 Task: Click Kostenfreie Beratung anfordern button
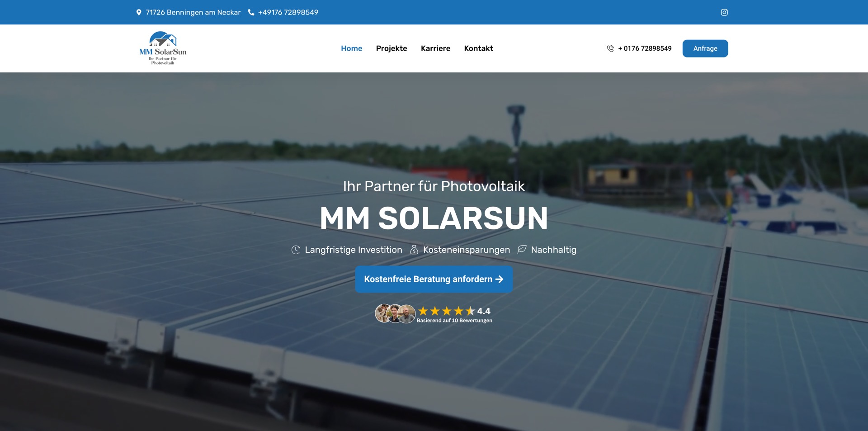[x=428, y=279]
